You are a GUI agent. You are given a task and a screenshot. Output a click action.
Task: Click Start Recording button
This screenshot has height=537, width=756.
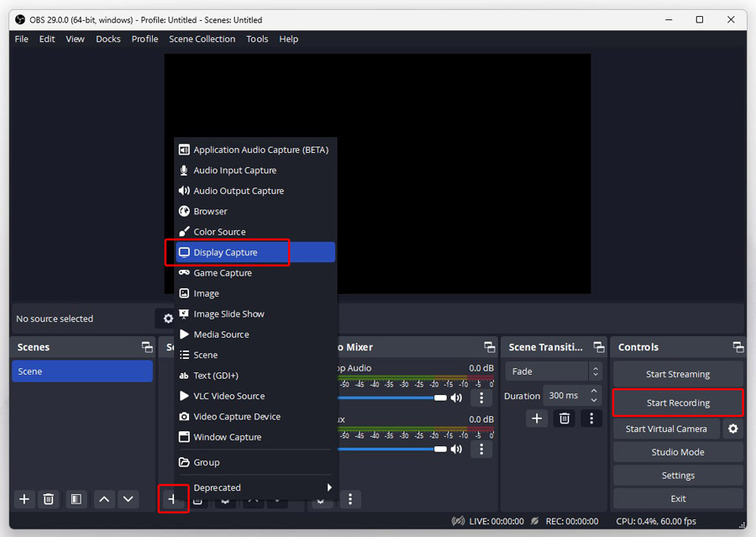click(x=678, y=403)
